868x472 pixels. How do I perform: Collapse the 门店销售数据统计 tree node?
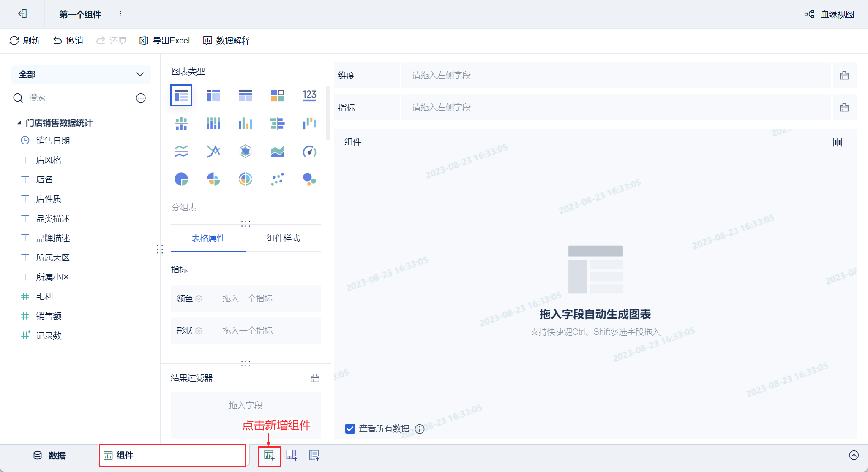[19, 123]
